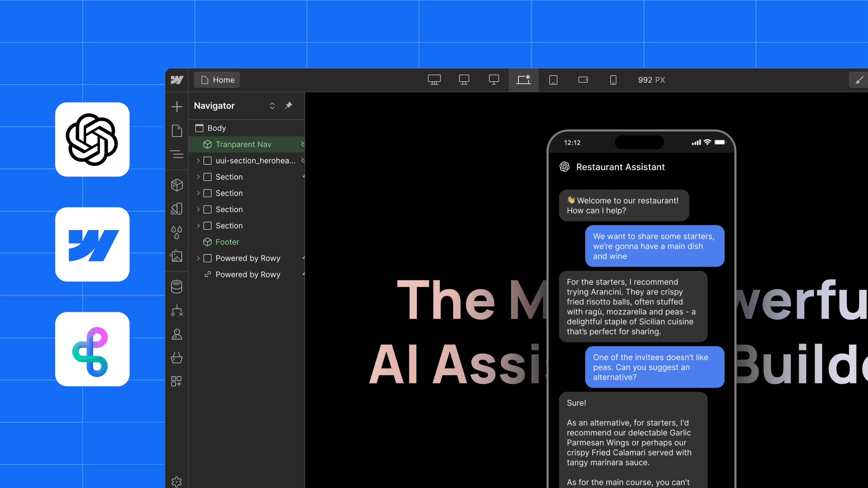Click the Webflow logo in the top bar

point(177,80)
